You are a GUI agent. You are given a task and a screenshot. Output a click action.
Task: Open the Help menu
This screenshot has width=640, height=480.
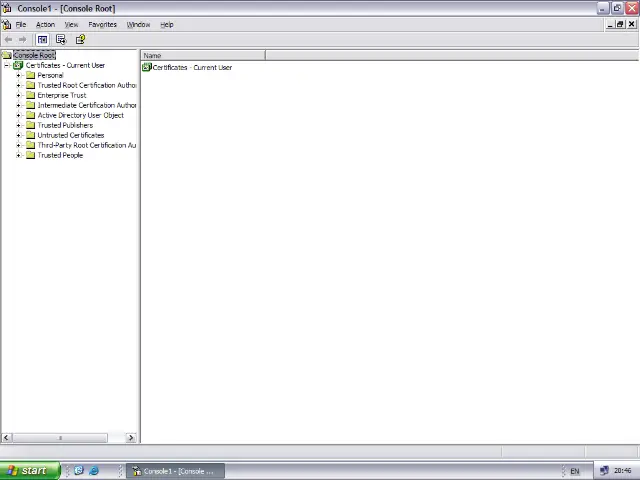(x=167, y=24)
